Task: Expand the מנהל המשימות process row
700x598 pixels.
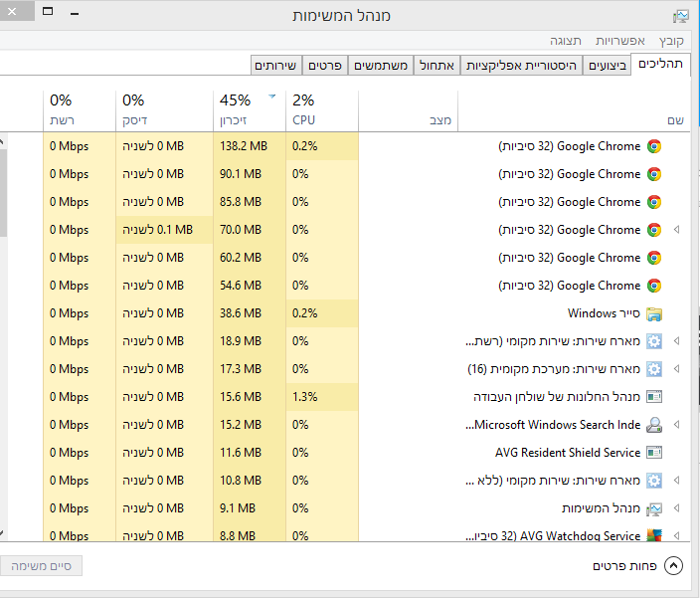Action: tap(677, 507)
